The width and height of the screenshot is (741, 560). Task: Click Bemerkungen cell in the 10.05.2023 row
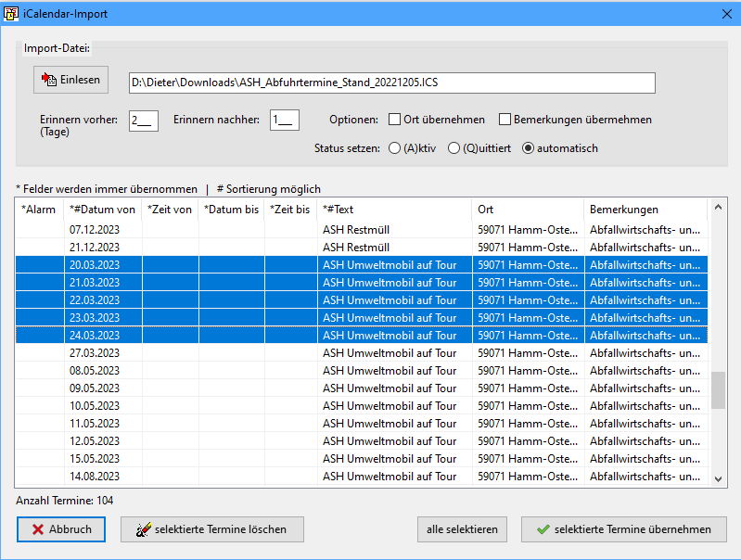[x=645, y=406]
